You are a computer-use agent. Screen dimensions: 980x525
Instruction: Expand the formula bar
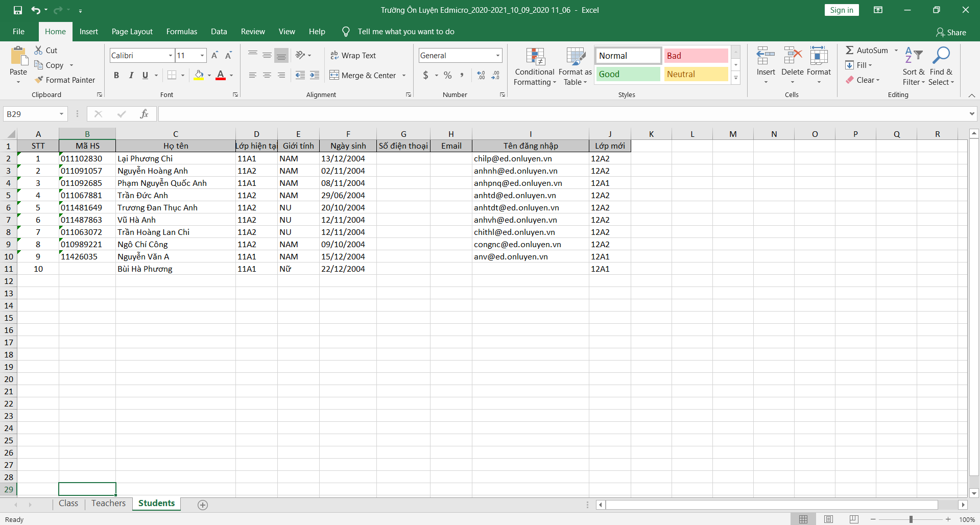pyautogui.click(x=972, y=114)
